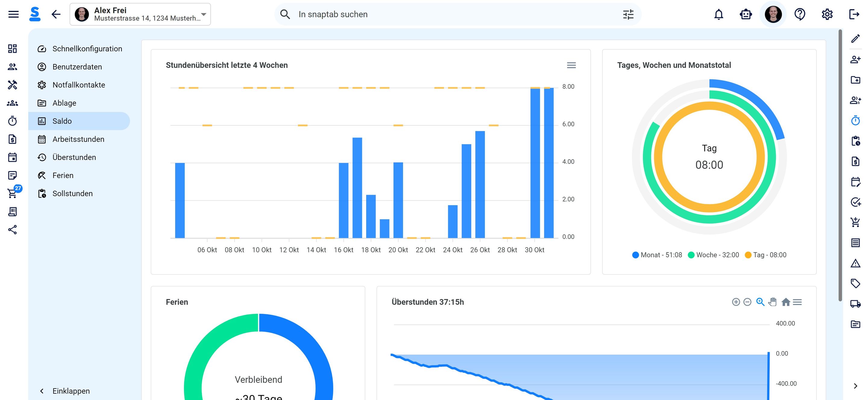Screen dimensions: 868x400
Task: Open the notes icon in left rail
Action: coord(12,175)
